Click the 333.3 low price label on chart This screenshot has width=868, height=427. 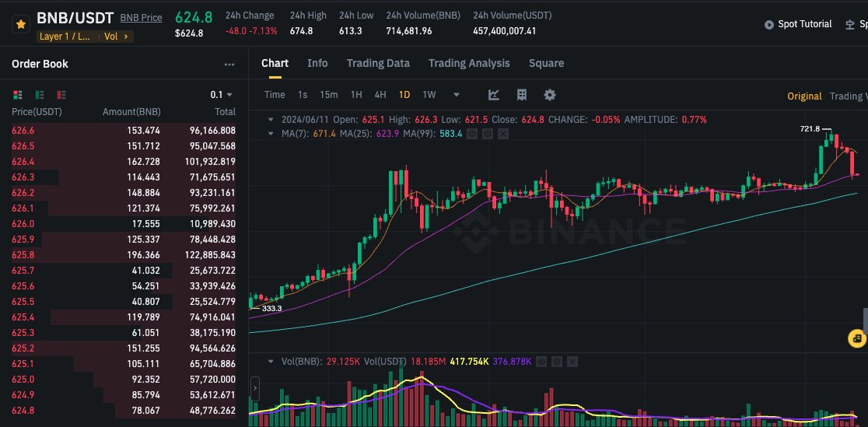[x=271, y=308]
